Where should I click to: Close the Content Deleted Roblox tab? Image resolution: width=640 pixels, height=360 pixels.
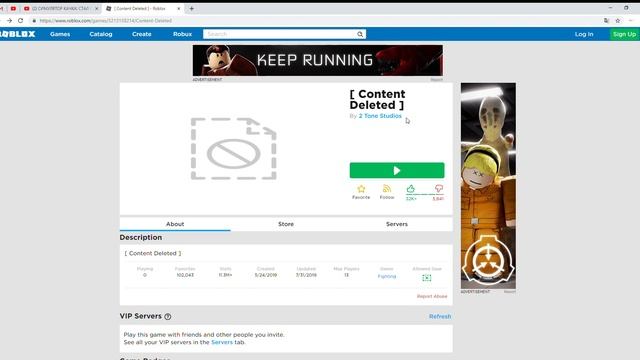tap(178, 8)
